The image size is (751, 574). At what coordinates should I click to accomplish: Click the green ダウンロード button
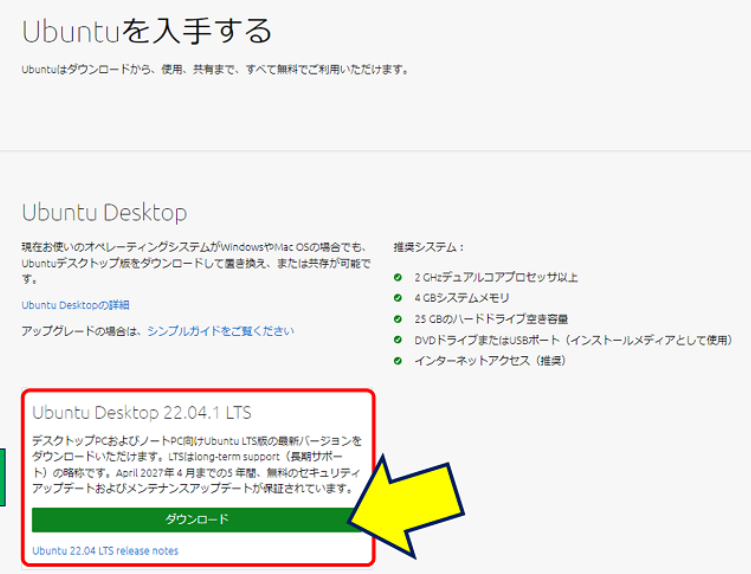coord(196,520)
